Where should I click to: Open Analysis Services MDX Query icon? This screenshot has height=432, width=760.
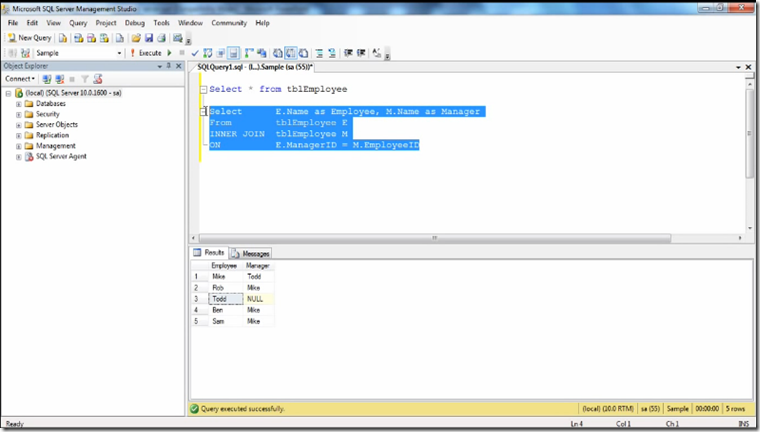click(79, 38)
